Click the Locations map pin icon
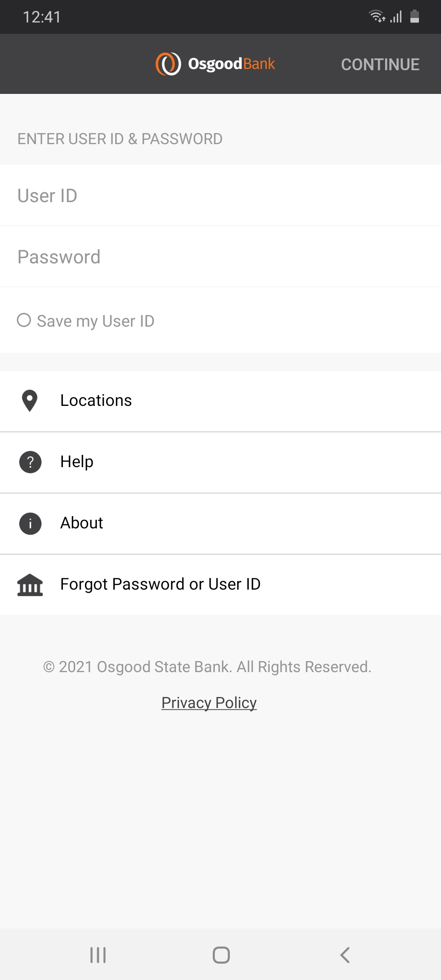The width and height of the screenshot is (441, 980). (30, 401)
